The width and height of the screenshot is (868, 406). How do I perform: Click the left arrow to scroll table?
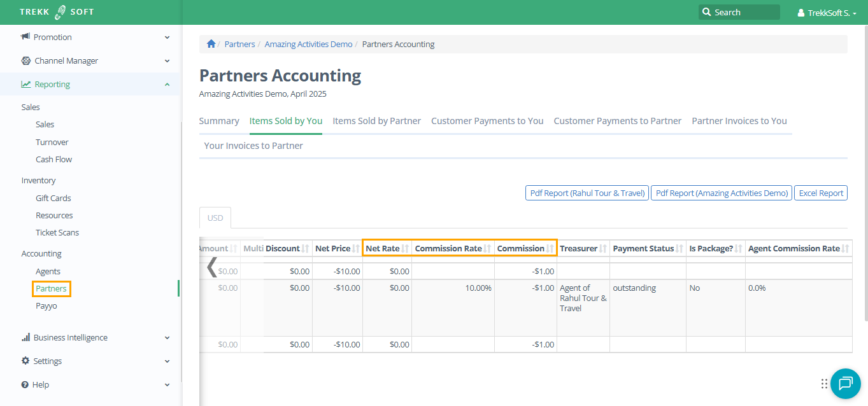212,267
